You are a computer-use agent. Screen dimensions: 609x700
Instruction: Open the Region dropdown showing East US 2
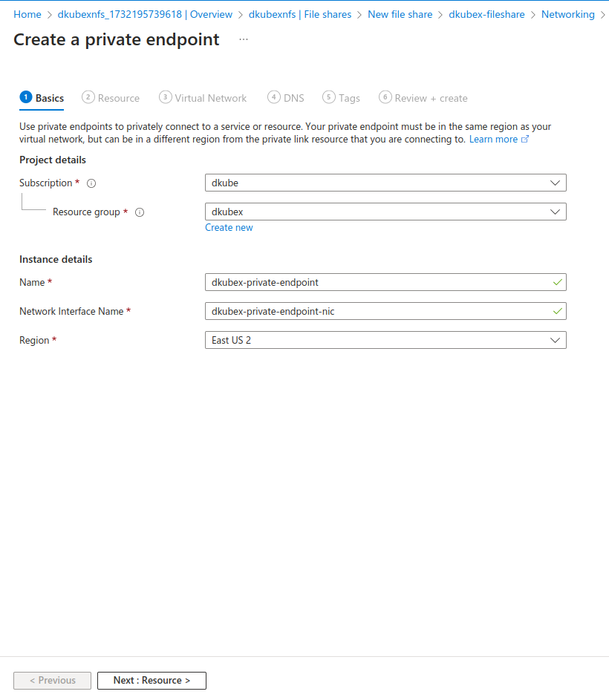point(385,340)
